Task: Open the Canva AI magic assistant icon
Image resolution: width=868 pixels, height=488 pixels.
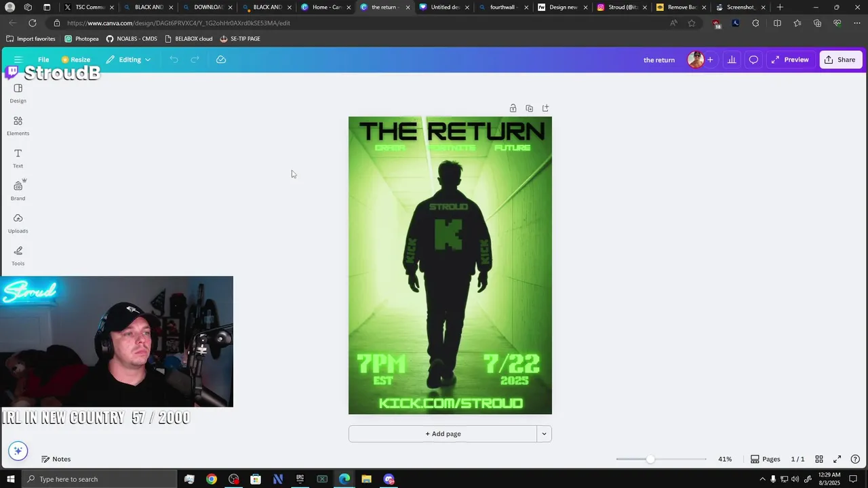Action: [x=18, y=451]
